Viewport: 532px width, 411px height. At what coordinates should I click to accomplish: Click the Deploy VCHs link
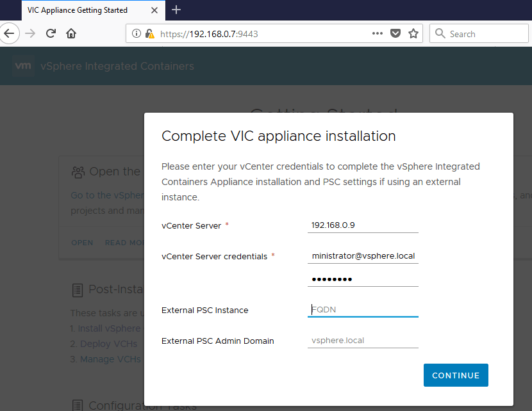(x=108, y=344)
